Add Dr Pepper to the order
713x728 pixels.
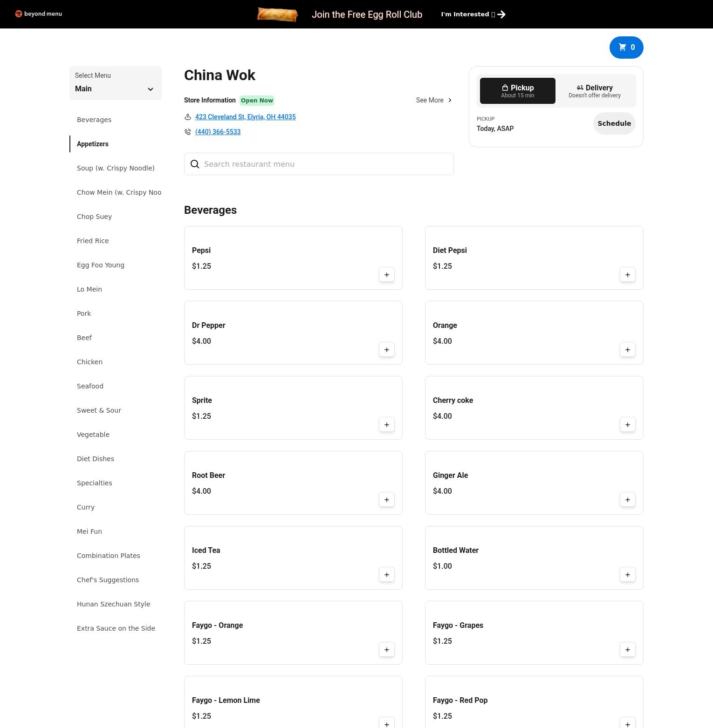click(x=387, y=350)
